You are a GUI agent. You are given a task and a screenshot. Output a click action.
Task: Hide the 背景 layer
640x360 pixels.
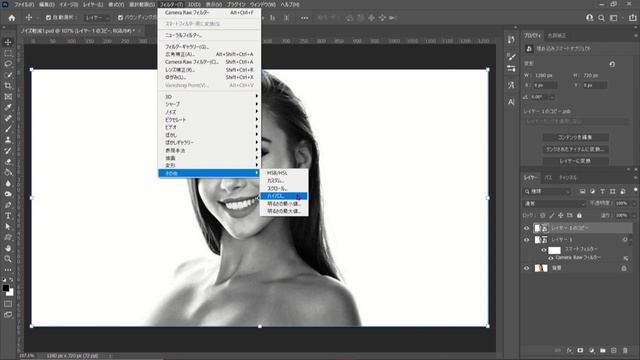[527, 268]
